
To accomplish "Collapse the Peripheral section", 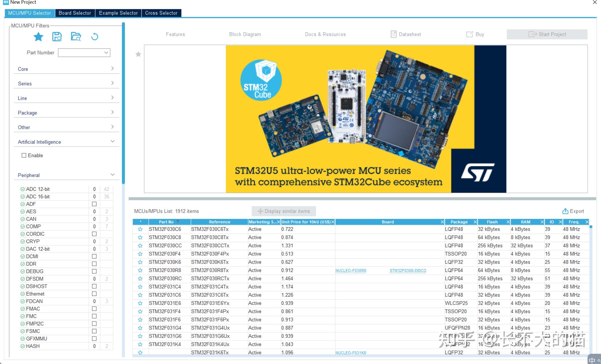I will pos(113,175).
